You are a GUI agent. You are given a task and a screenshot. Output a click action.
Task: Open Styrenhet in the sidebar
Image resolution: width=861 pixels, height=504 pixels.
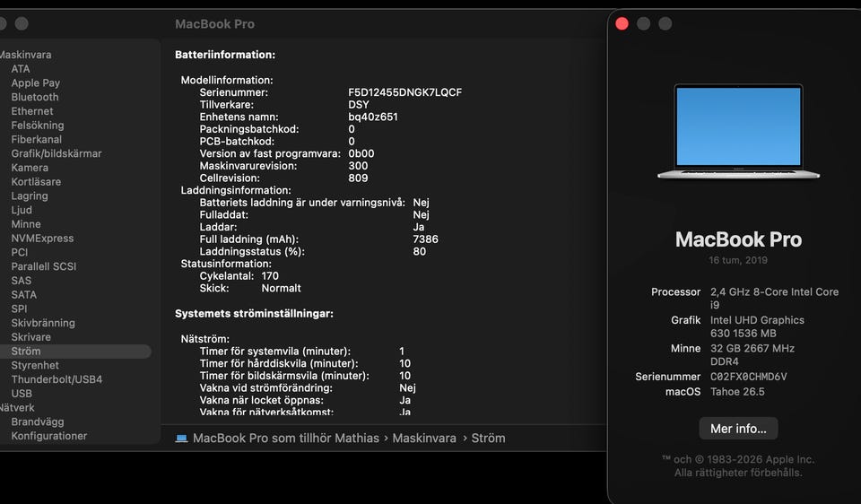pos(35,365)
